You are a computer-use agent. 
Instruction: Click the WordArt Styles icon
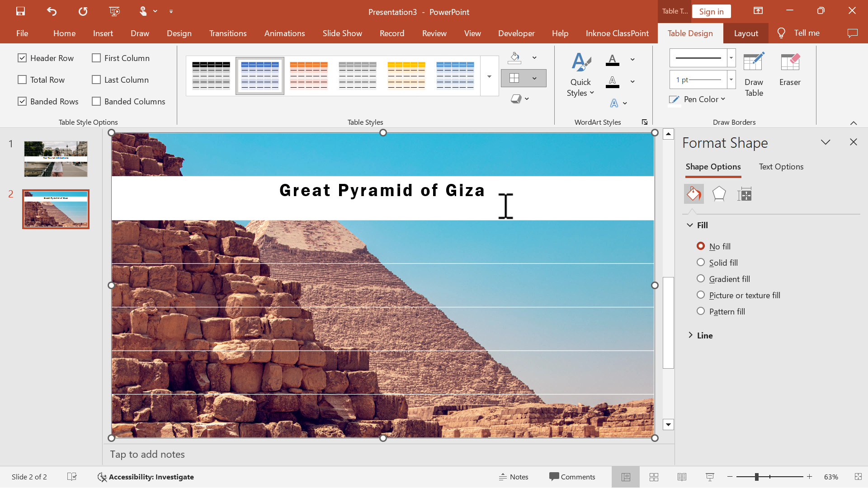coord(646,122)
